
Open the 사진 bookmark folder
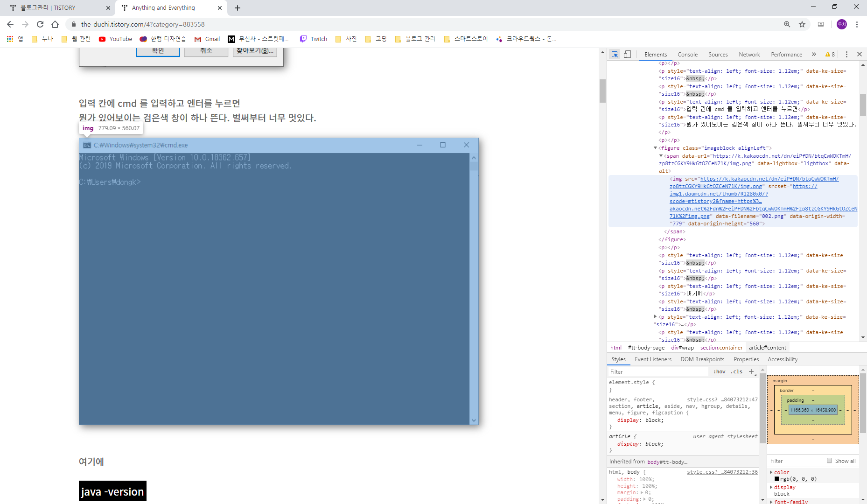(346, 39)
